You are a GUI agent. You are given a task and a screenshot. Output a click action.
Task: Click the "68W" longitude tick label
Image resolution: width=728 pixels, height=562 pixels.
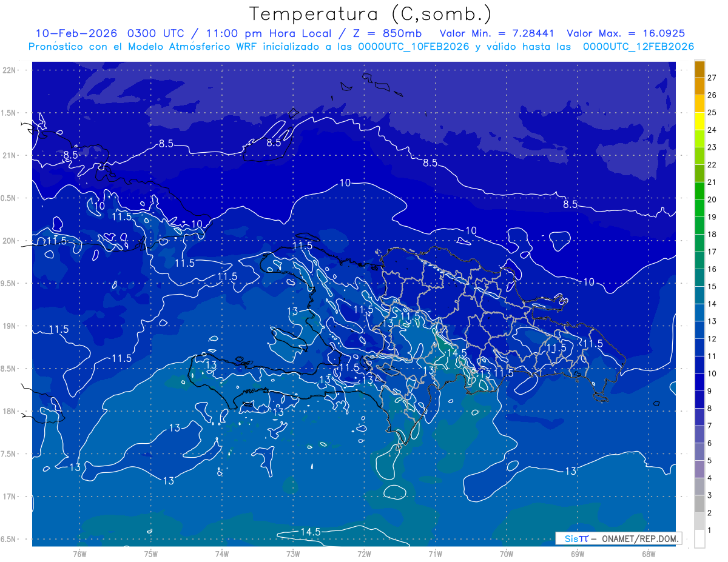[649, 554]
